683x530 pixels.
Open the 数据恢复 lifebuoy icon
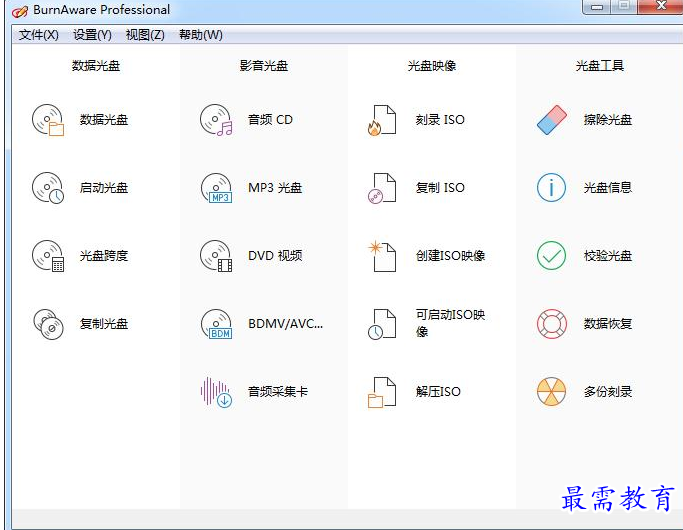551,324
